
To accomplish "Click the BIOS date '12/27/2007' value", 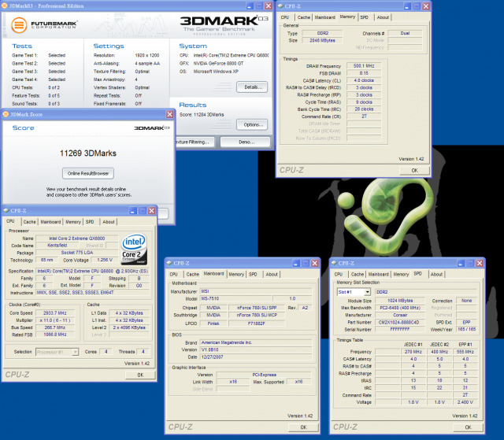I will tap(256, 357).
